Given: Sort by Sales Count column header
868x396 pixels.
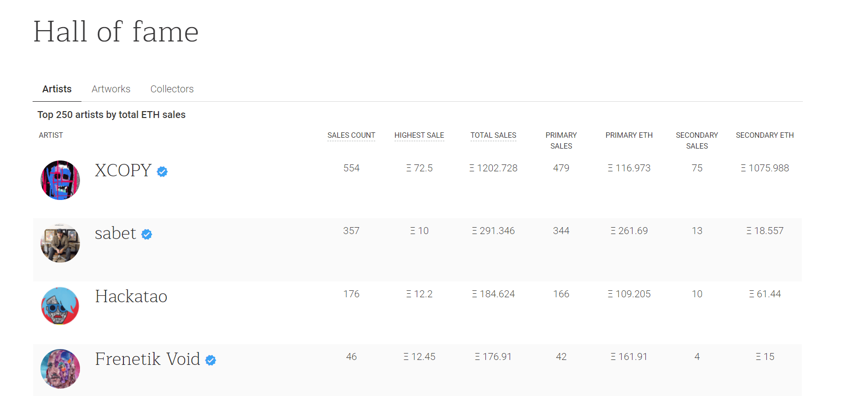Looking at the screenshot, I should tap(351, 135).
